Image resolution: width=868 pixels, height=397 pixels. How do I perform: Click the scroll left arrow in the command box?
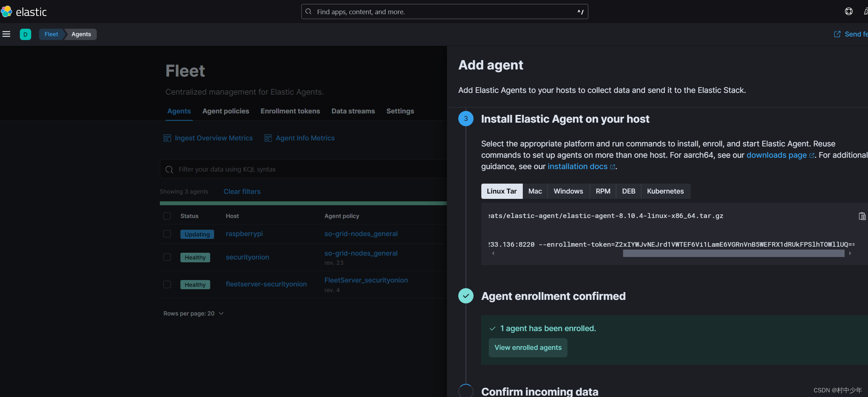(493, 253)
